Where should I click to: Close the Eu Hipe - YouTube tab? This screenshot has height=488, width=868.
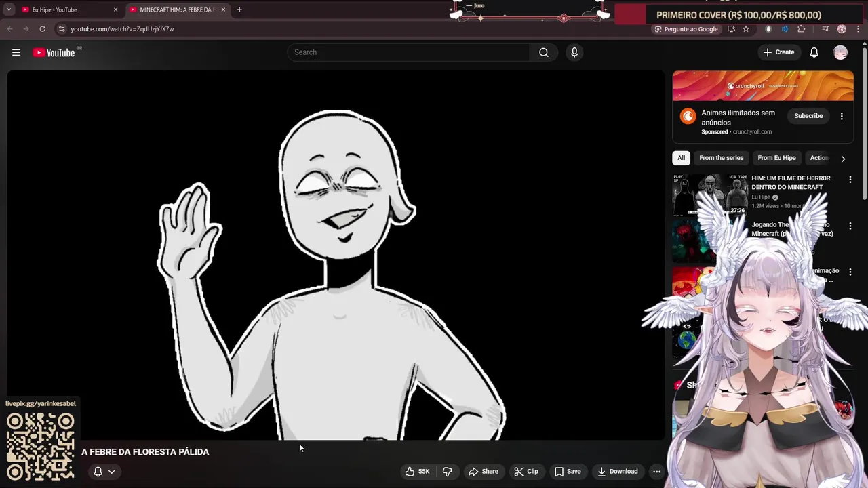115,9
